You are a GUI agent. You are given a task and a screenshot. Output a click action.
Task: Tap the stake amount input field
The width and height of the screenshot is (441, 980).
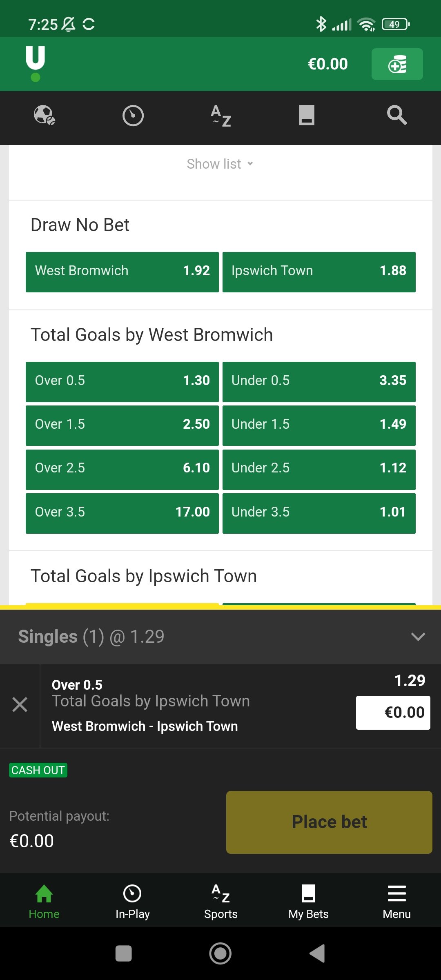tap(393, 713)
